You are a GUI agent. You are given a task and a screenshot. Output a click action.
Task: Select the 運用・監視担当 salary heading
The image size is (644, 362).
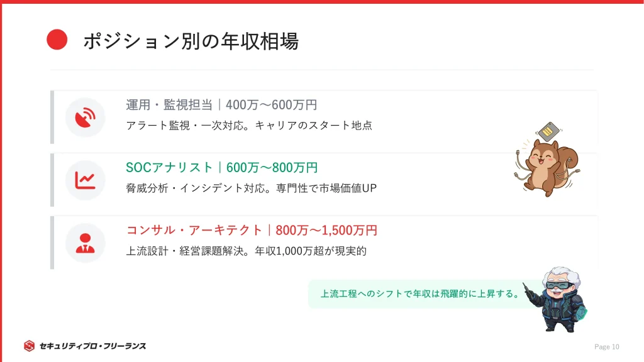click(x=221, y=105)
